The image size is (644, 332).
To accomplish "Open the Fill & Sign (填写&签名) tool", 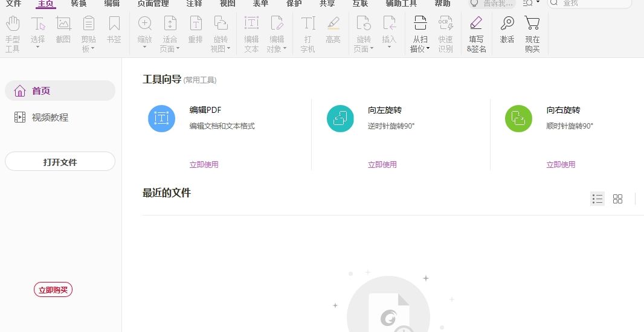I will (x=477, y=34).
